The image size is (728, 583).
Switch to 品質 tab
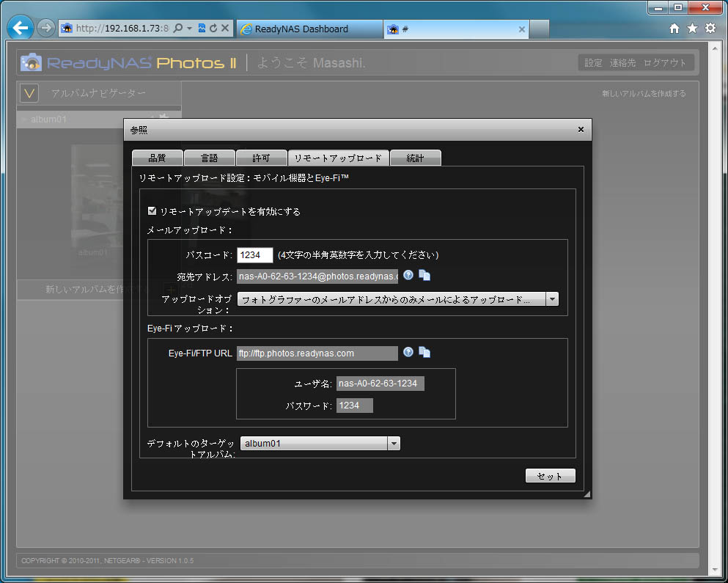point(157,158)
